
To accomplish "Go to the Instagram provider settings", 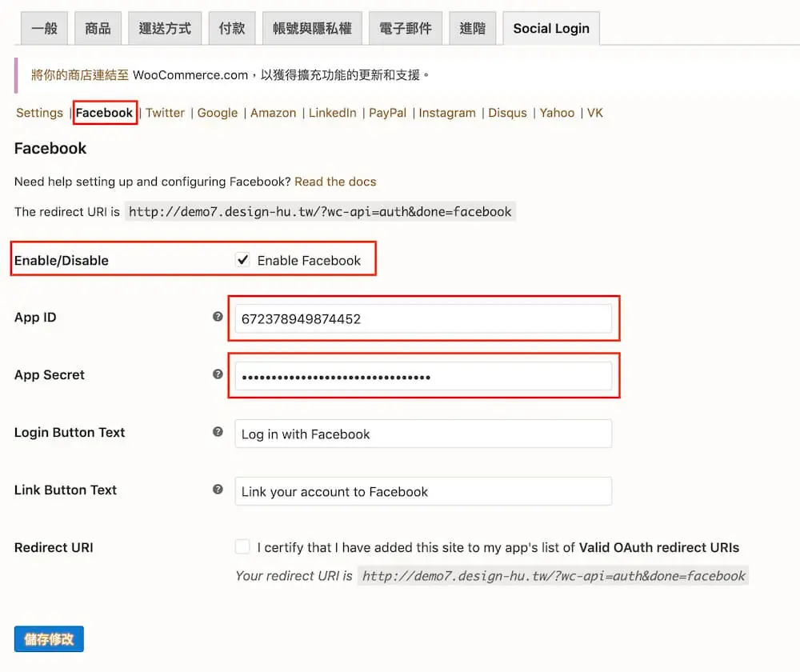I will point(447,113).
